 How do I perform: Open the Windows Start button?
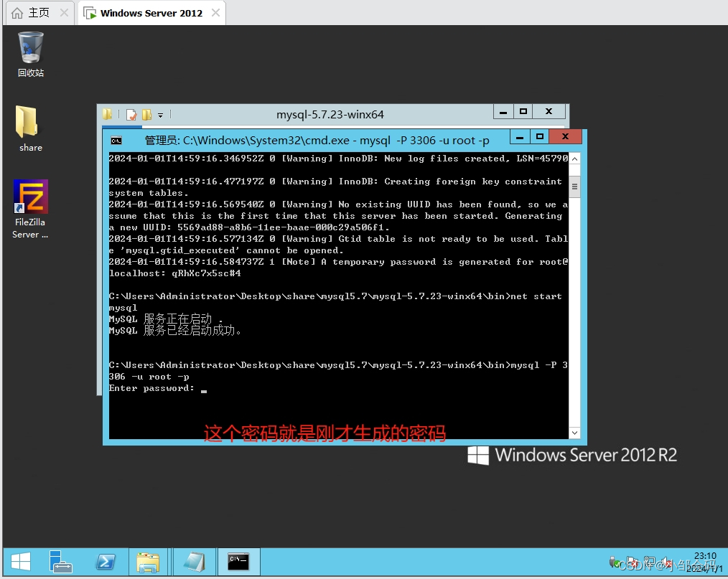(20, 562)
